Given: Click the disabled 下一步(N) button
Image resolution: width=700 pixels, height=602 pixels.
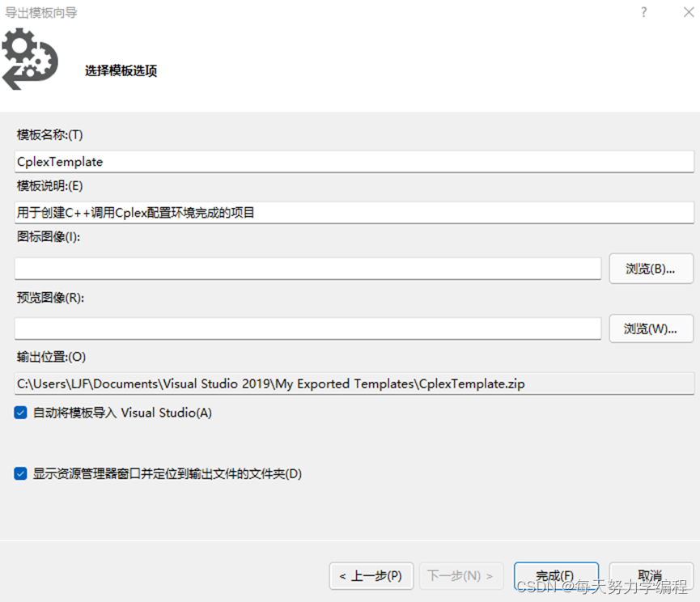Looking at the screenshot, I should pyautogui.click(x=461, y=575).
